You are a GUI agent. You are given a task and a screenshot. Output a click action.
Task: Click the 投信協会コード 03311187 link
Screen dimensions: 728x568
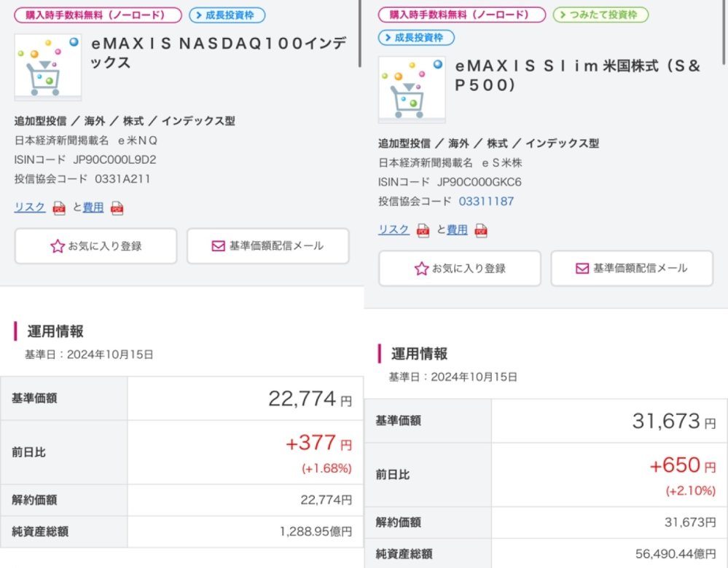point(486,202)
